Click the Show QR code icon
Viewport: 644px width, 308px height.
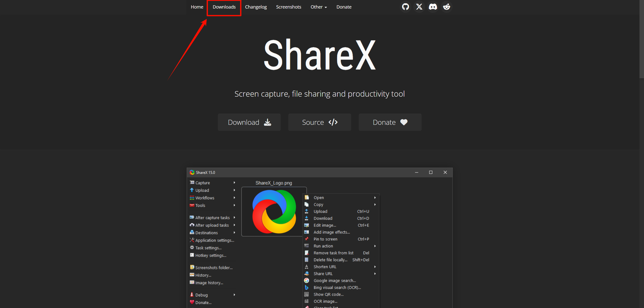click(x=307, y=294)
